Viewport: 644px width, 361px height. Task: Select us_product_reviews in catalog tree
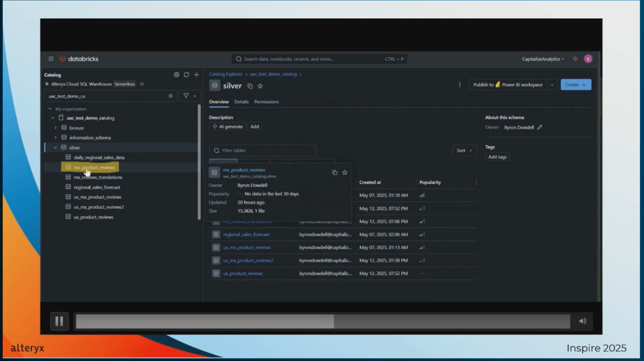pos(94,217)
